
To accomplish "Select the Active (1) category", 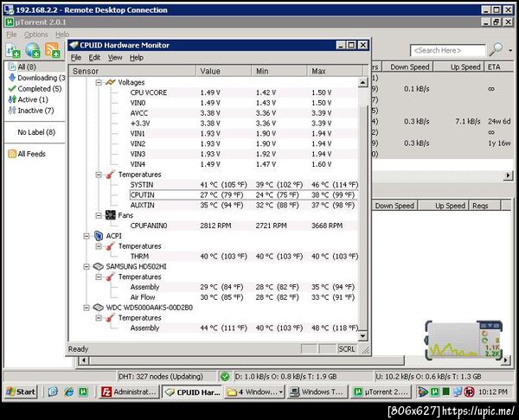I will click(x=29, y=99).
